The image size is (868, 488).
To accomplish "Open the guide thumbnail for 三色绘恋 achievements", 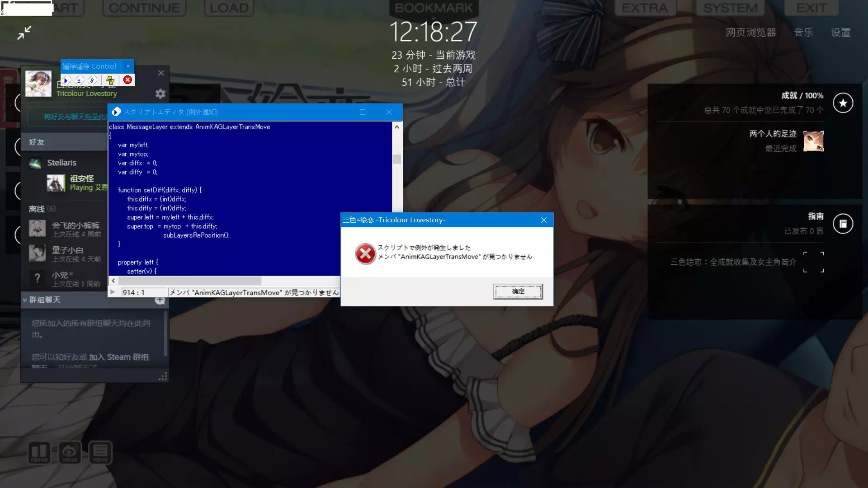I will pyautogui.click(x=813, y=262).
